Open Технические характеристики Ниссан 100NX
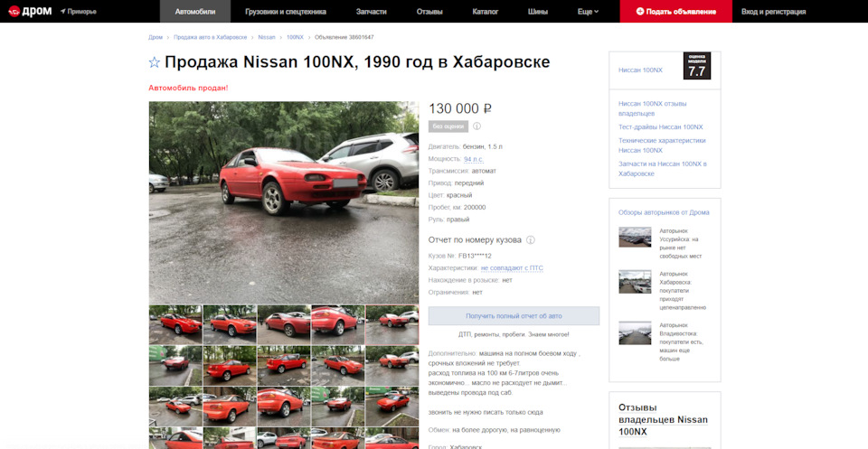This screenshot has height=449, width=868. click(662, 145)
